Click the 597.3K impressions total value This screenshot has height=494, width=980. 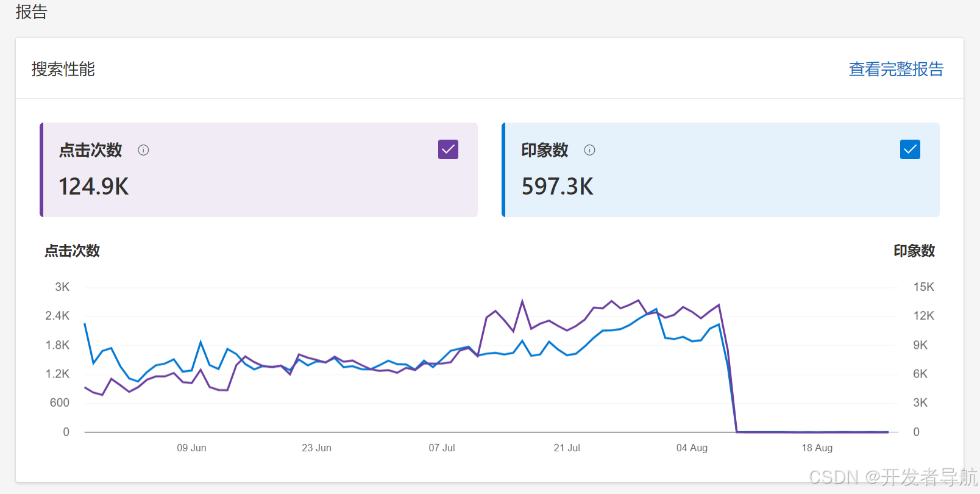pyautogui.click(x=557, y=187)
